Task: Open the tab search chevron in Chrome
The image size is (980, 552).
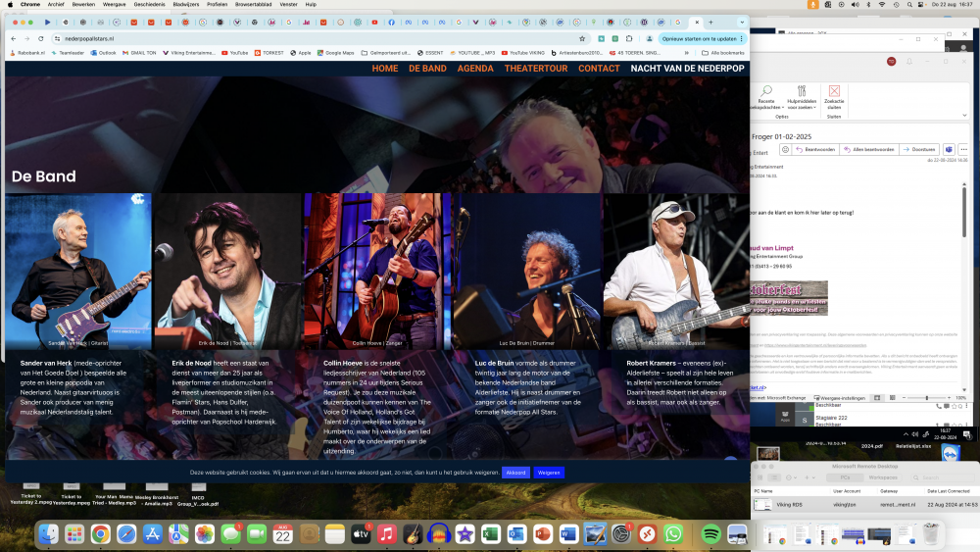Action: 742,23
